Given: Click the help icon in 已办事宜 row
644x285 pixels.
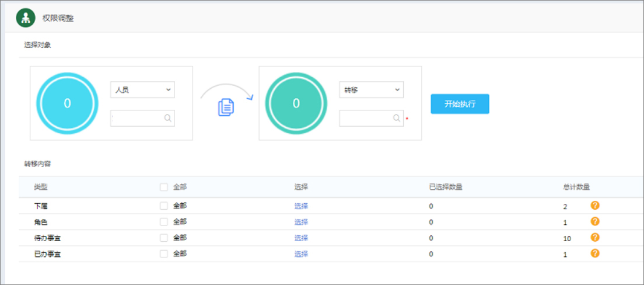Looking at the screenshot, I should (595, 253).
